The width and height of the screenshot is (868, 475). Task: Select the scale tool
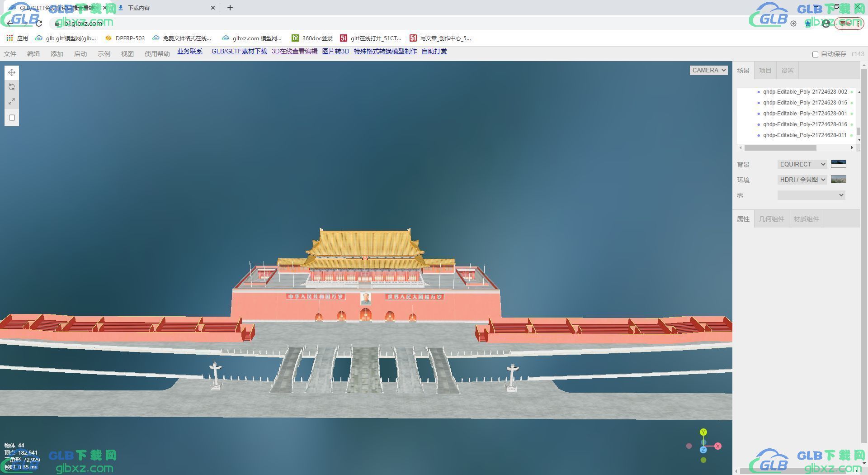12,101
